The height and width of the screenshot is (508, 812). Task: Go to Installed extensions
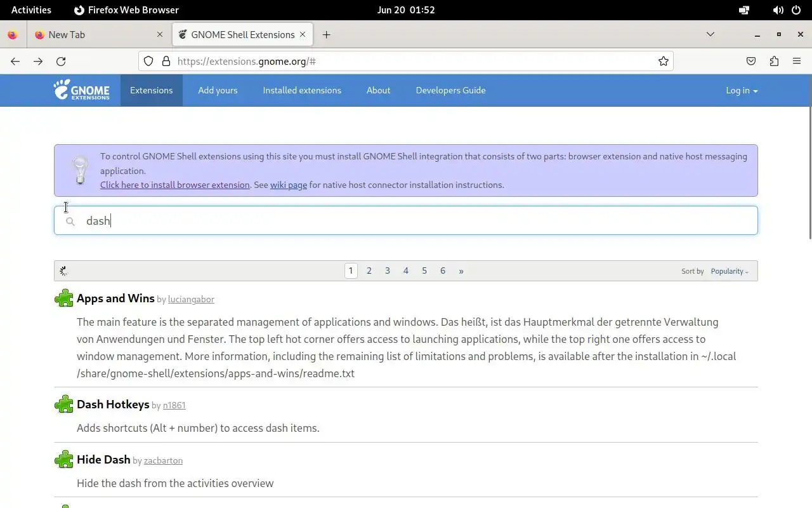point(302,90)
